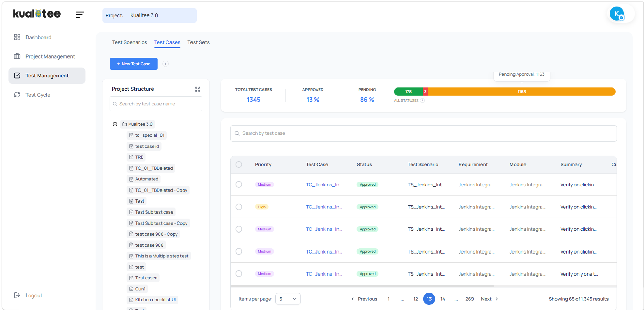Screen dimensions: 644x310
Task: Click the folder icon of Kualitee 3.0
Action: (x=125, y=124)
